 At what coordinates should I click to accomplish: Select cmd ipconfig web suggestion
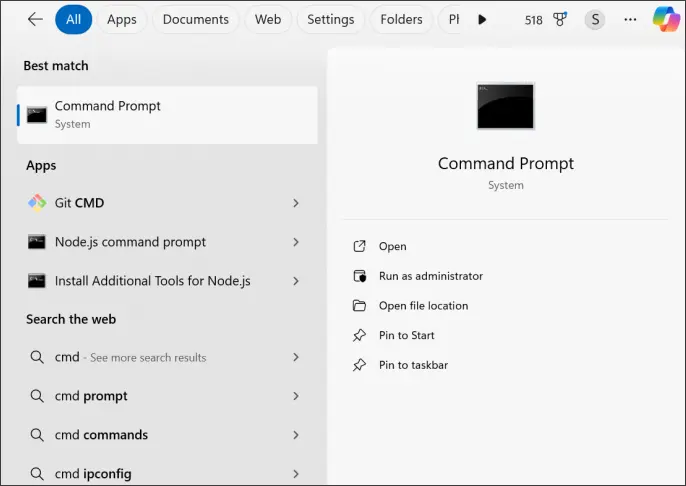[167, 474]
